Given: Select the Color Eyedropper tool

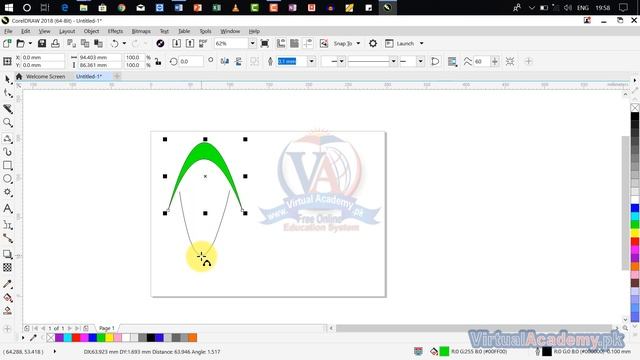Looking at the screenshot, I should [8, 284].
